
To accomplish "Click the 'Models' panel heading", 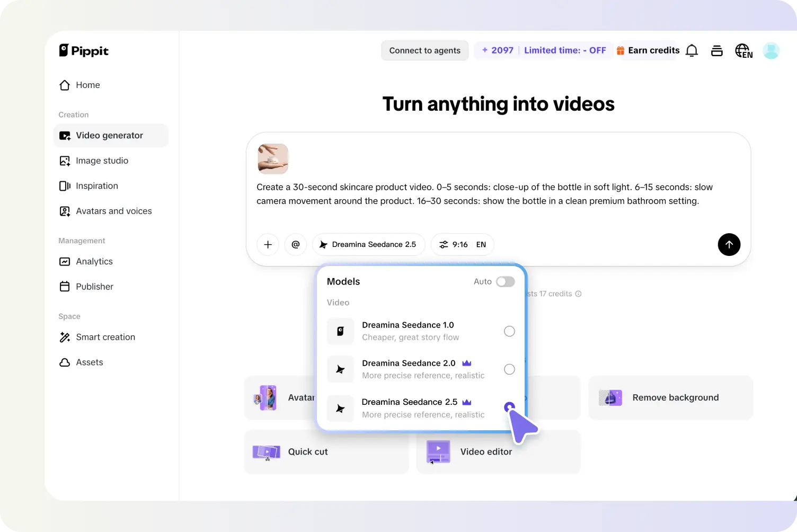I will point(343,281).
